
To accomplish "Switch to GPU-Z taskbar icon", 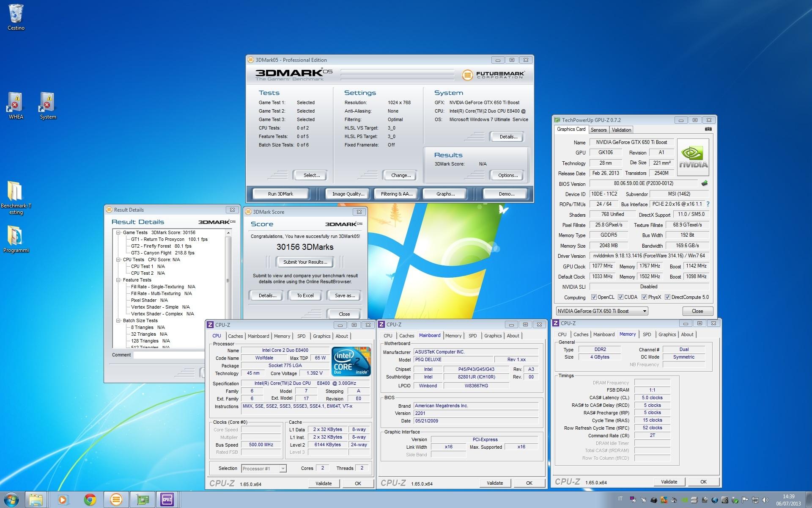I will pos(143,500).
